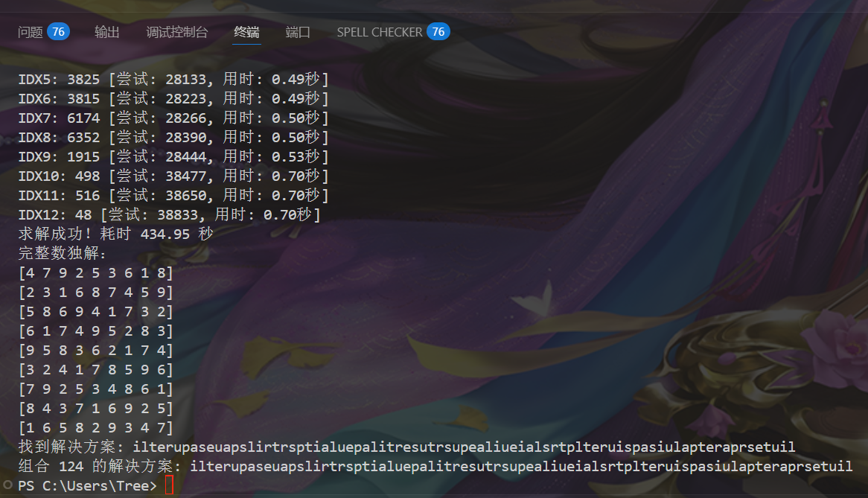This screenshot has width=868, height=498.
Task: Click sudoku row [9 5 8 3 6 2 1 7 4]
Action: tap(96, 351)
